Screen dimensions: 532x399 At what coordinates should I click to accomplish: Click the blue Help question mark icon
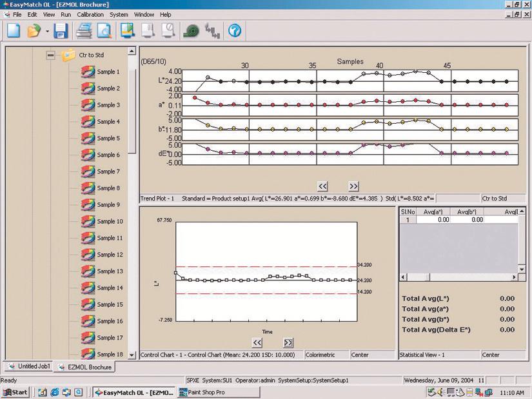point(235,30)
